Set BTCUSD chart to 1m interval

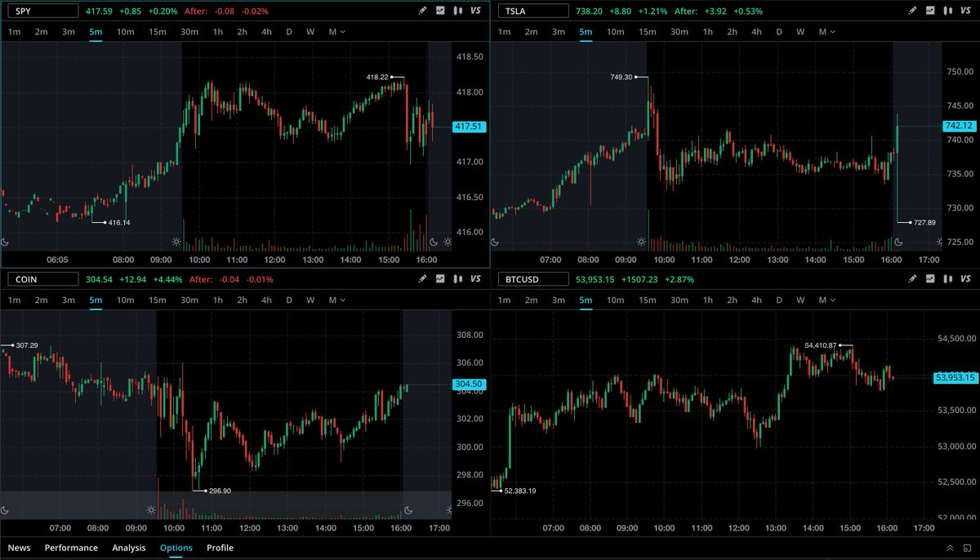[x=505, y=300]
